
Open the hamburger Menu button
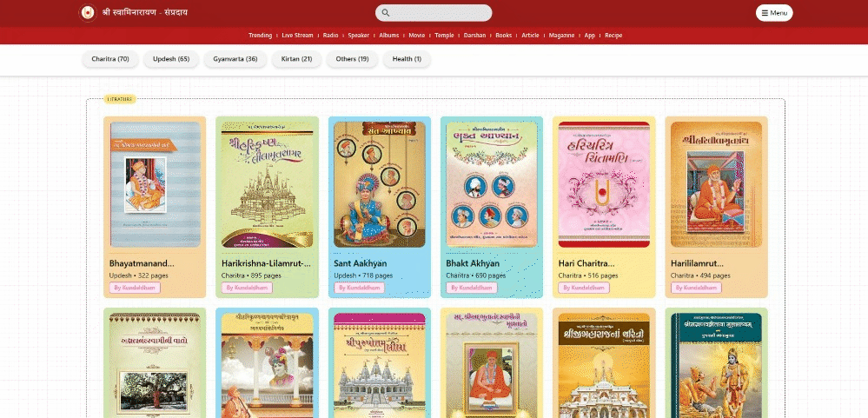click(774, 13)
